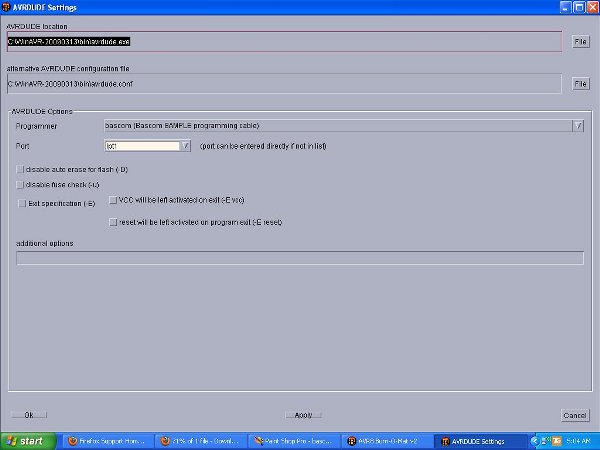
Task: Minimize the AVRDUDE Settings window
Action: point(566,7)
